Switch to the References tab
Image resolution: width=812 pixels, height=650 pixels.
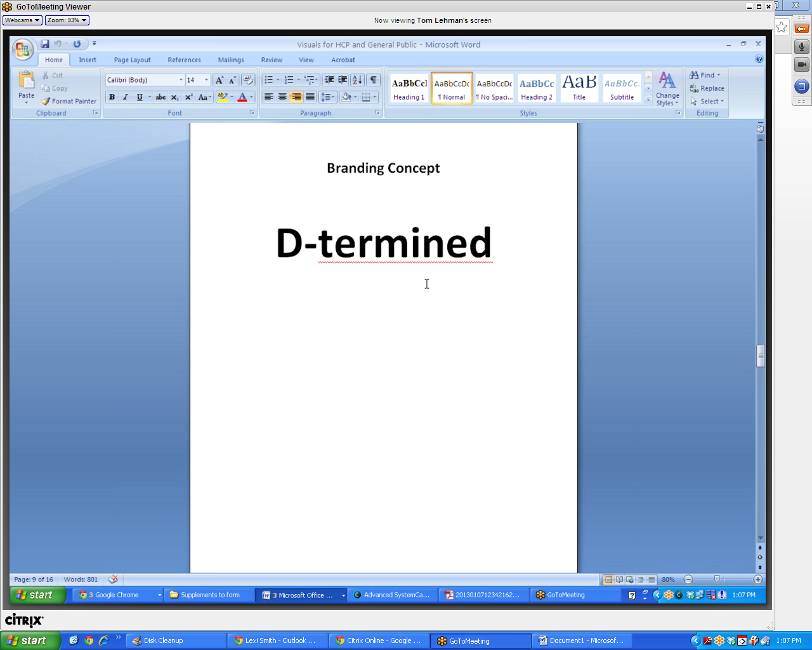click(x=184, y=60)
